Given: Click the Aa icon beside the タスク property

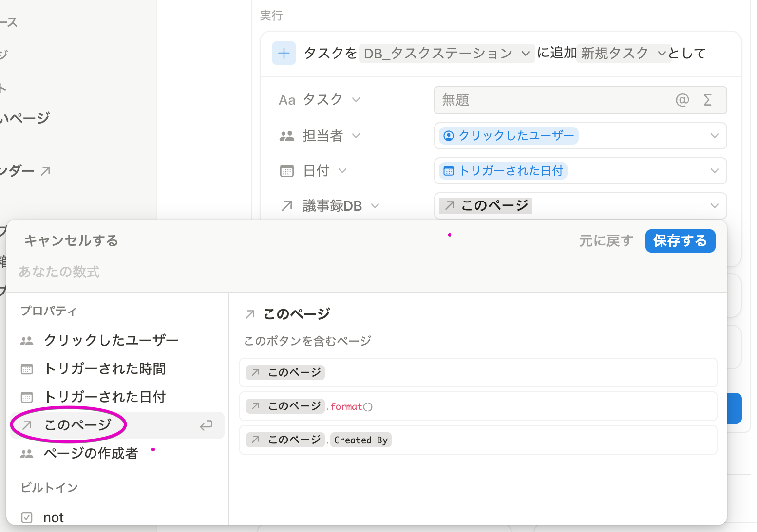Looking at the screenshot, I should pos(287,100).
